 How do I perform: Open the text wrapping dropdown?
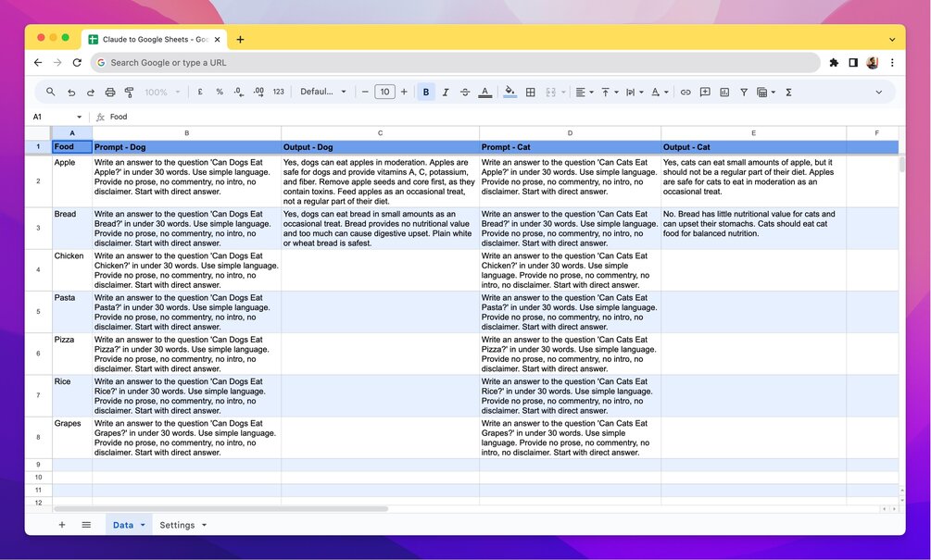tap(635, 92)
